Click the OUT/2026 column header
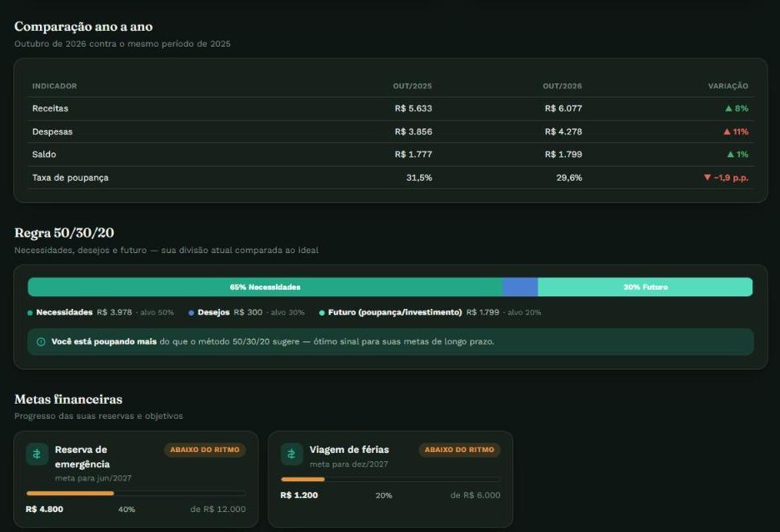 [562, 86]
